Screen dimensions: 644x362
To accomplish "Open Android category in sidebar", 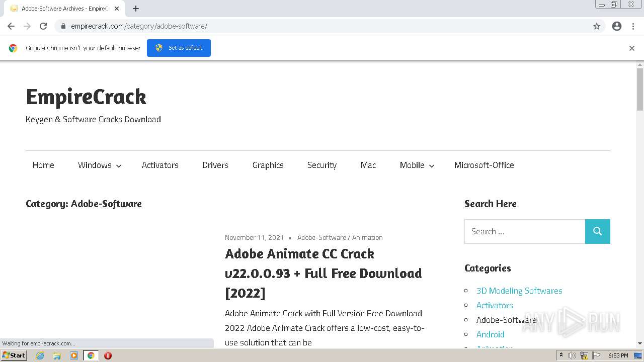I will click(x=491, y=334).
